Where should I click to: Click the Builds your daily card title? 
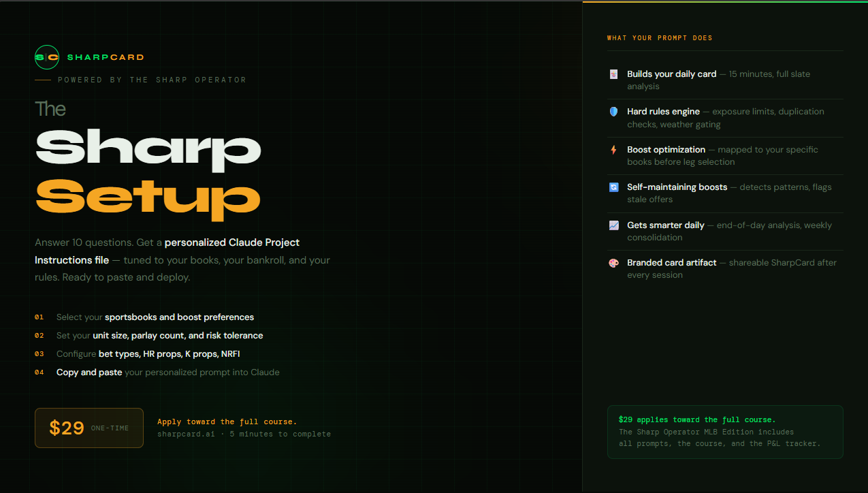(672, 74)
